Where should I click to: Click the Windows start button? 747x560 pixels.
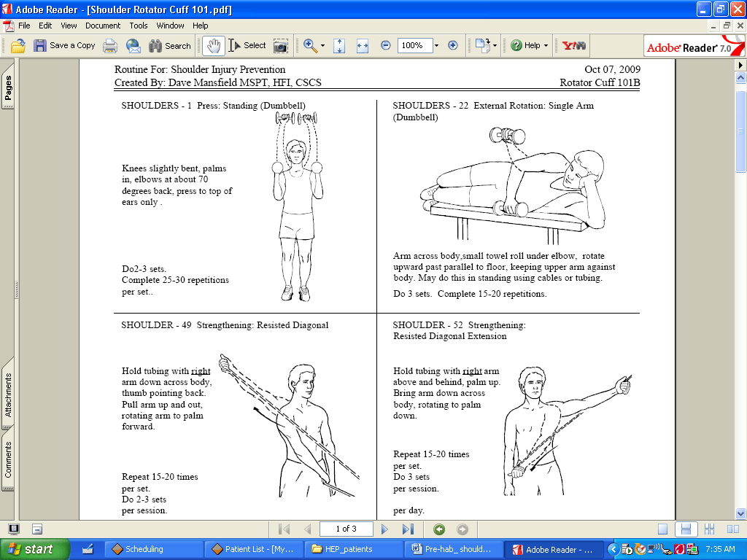34,549
